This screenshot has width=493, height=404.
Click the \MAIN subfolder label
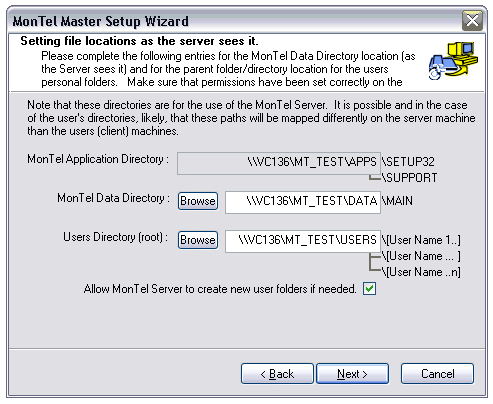click(397, 201)
